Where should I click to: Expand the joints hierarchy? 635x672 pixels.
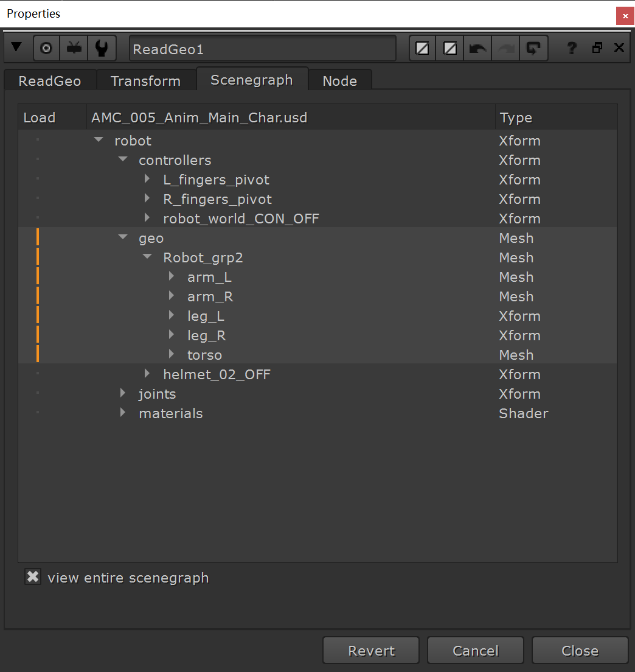tap(122, 393)
